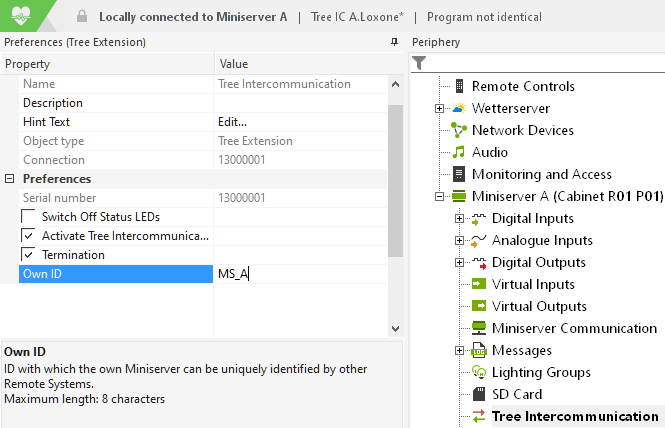
Task: Click the Audio music note icon
Action: click(459, 152)
